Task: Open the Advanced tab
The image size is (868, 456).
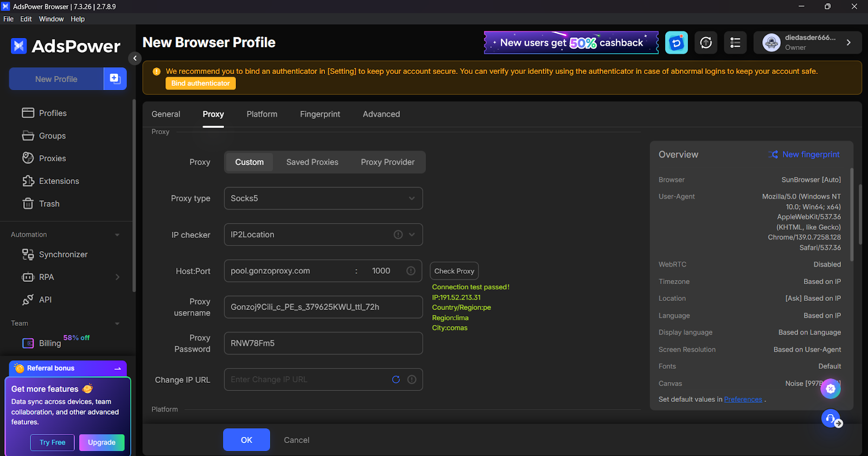Action: click(381, 114)
